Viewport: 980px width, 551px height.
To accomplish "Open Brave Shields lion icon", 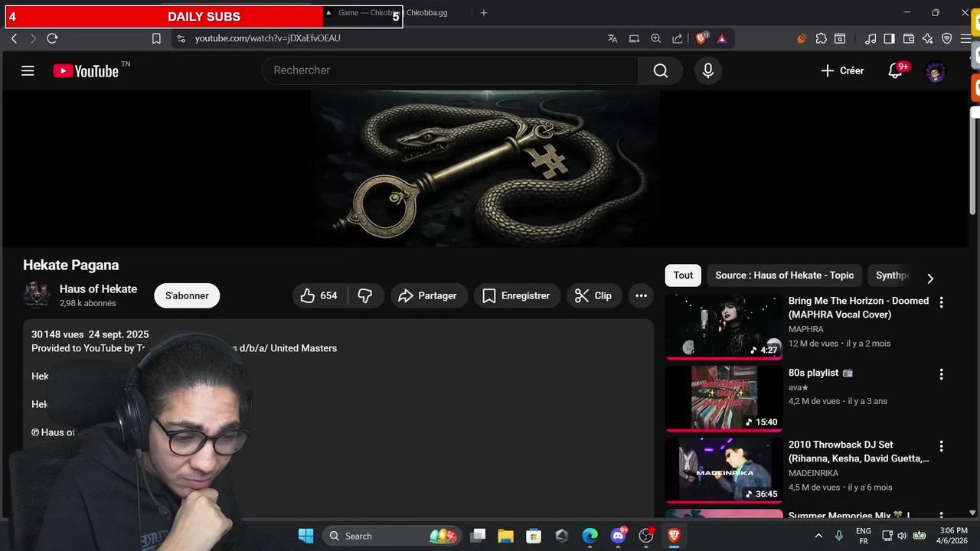I will click(701, 38).
